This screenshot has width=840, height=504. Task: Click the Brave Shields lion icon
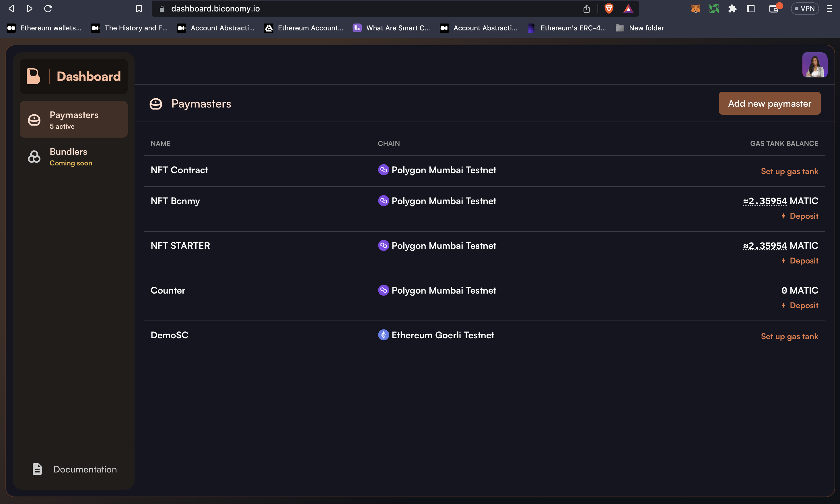[609, 9]
